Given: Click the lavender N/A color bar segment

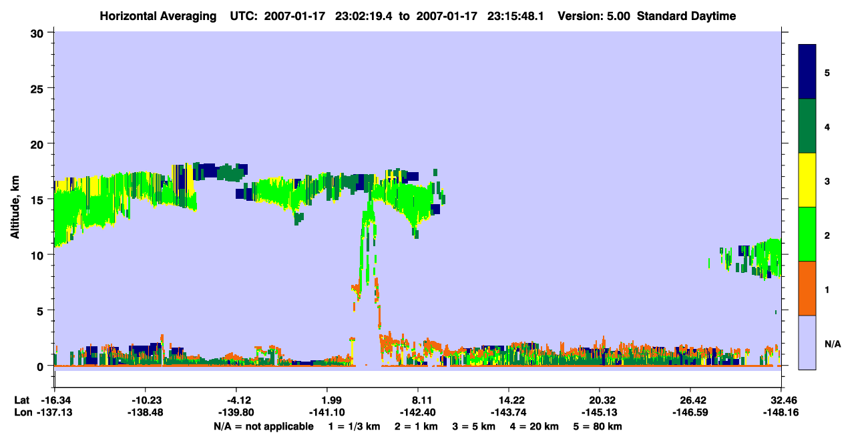Looking at the screenshot, I should 807,342.
